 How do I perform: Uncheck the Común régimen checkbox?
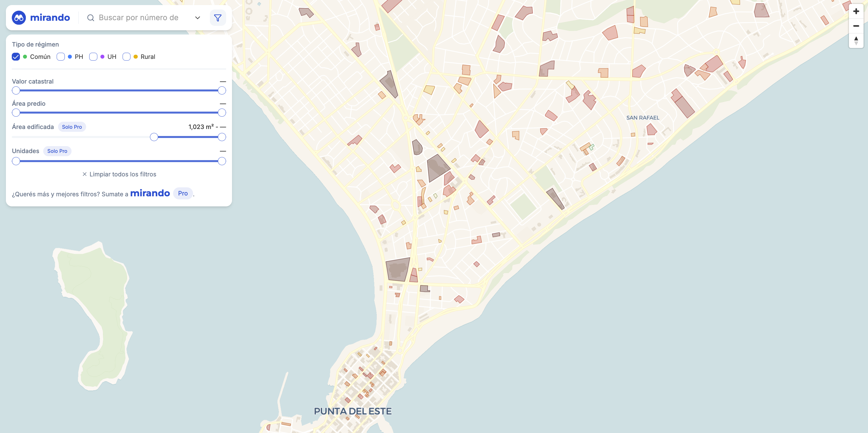pos(16,57)
